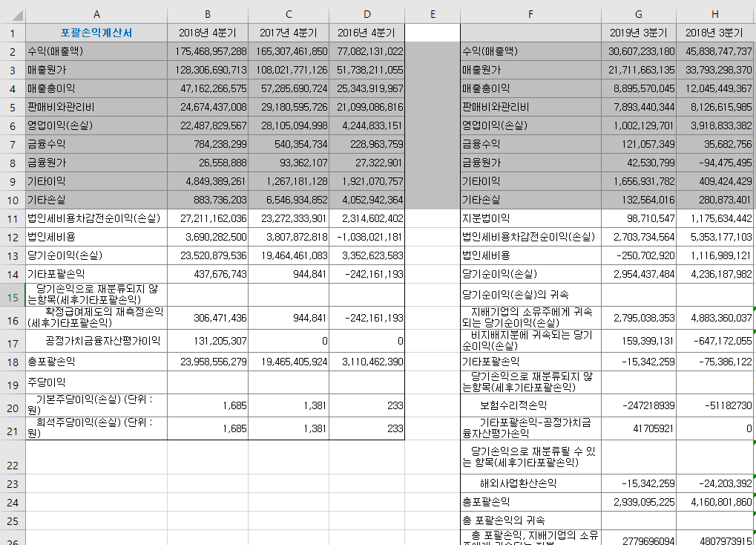Select column G header
The image size is (756, 545).
click(639, 15)
